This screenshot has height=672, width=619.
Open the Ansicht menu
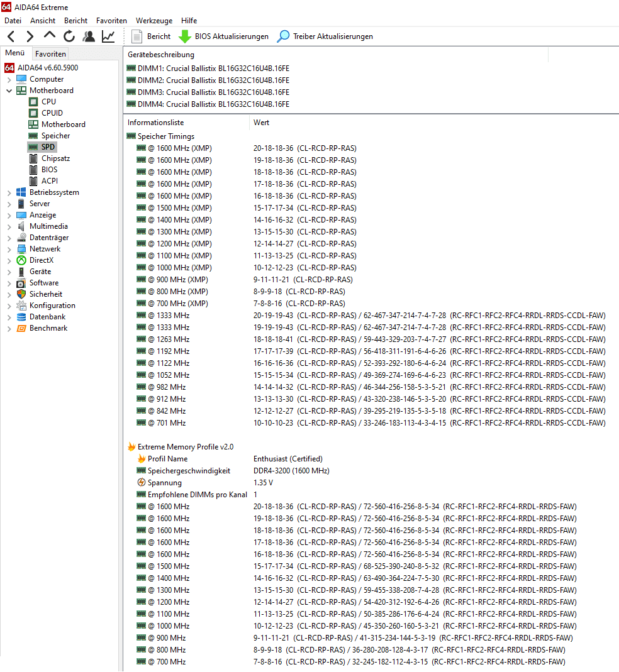tap(43, 21)
